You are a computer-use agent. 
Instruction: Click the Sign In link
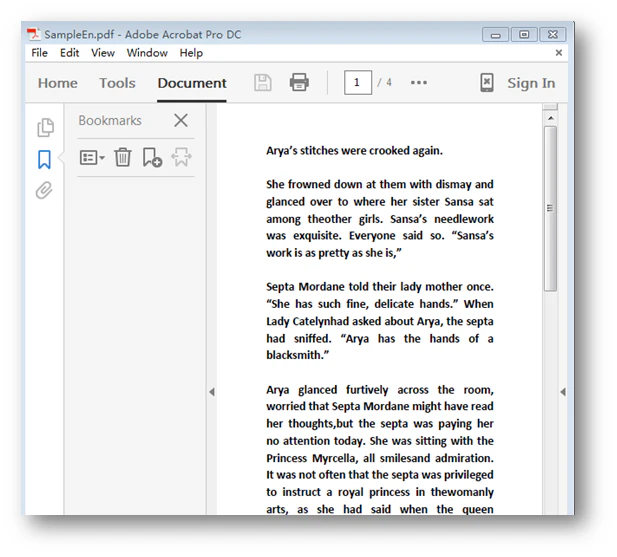pyautogui.click(x=531, y=83)
